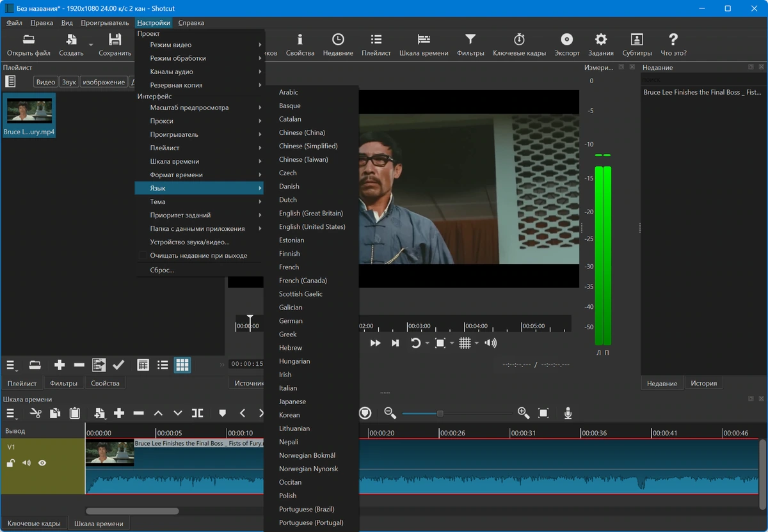Switch playlist to tiles list view
This screenshot has height=532, width=768.
point(163,364)
